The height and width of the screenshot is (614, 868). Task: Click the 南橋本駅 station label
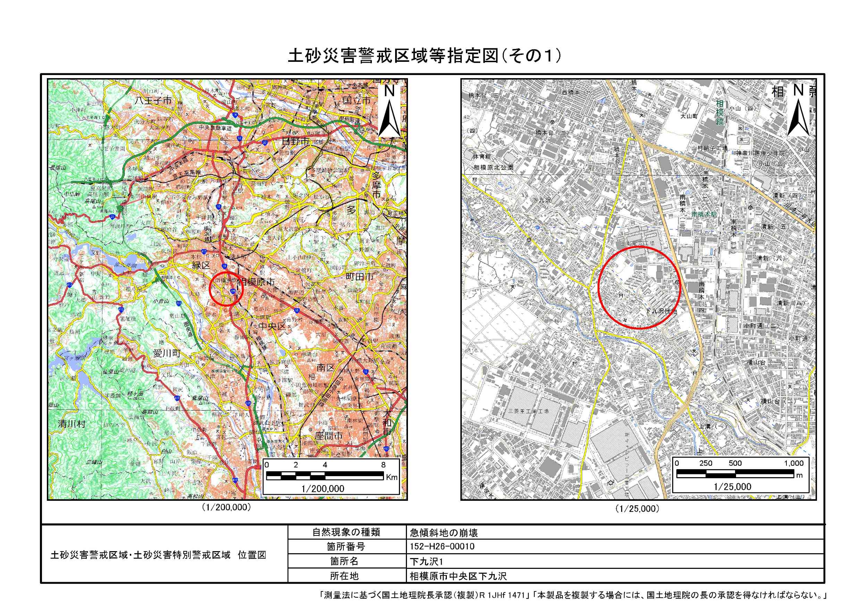(x=704, y=214)
